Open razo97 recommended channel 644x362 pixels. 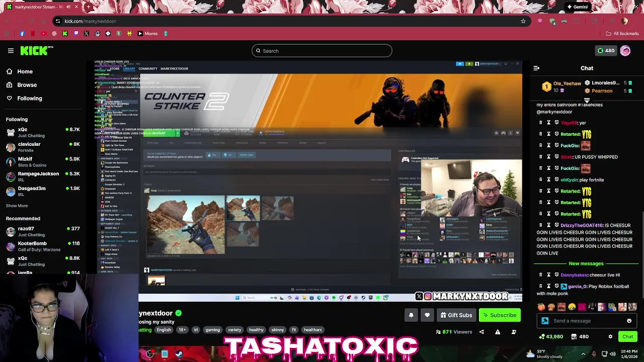[x=43, y=231]
